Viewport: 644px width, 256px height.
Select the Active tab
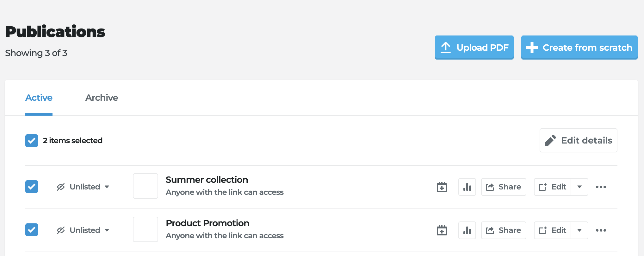click(39, 98)
